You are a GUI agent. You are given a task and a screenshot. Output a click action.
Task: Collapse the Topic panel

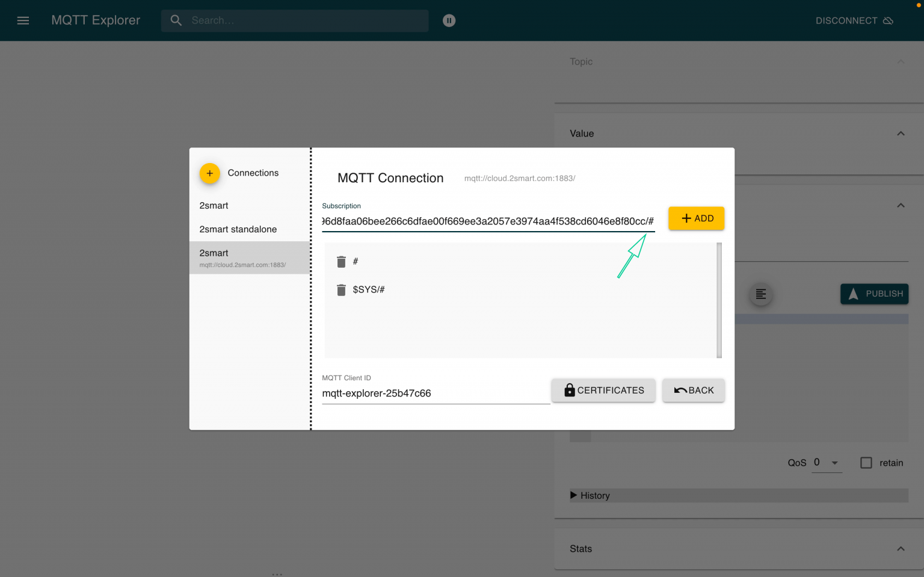tap(901, 61)
